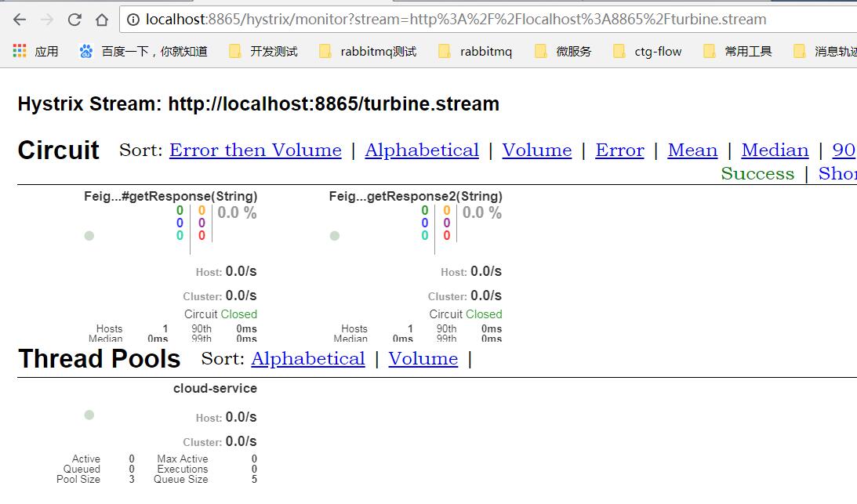Click the Hystrix Stream heading text
857x504 pixels.
click(259, 104)
